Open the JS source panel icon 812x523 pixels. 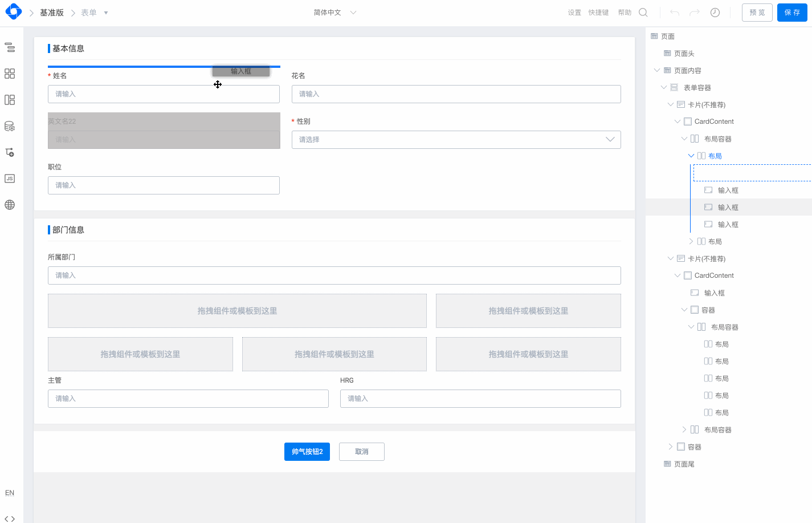tap(10, 179)
